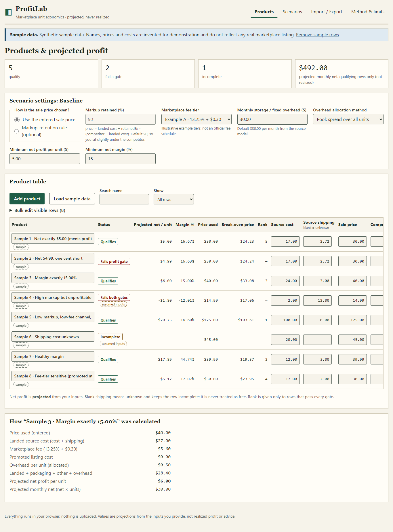The image size is (393, 532).
Task: Click 'assumed inputs' tag under Sample 4 status
Action: [113, 304]
